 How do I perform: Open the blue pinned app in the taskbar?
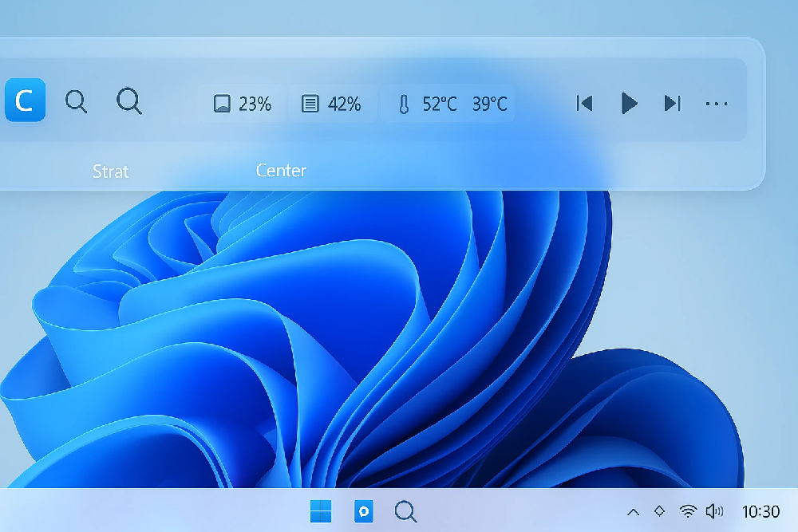363,511
